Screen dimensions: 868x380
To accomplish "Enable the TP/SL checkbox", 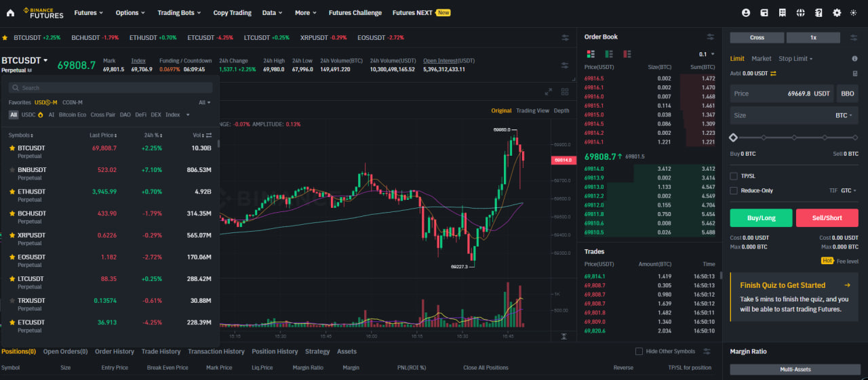I will (734, 176).
